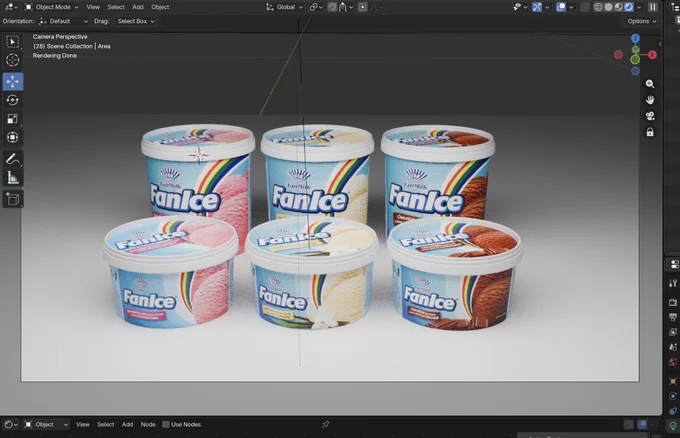Expand the Options dropdown

(x=641, y=21)
